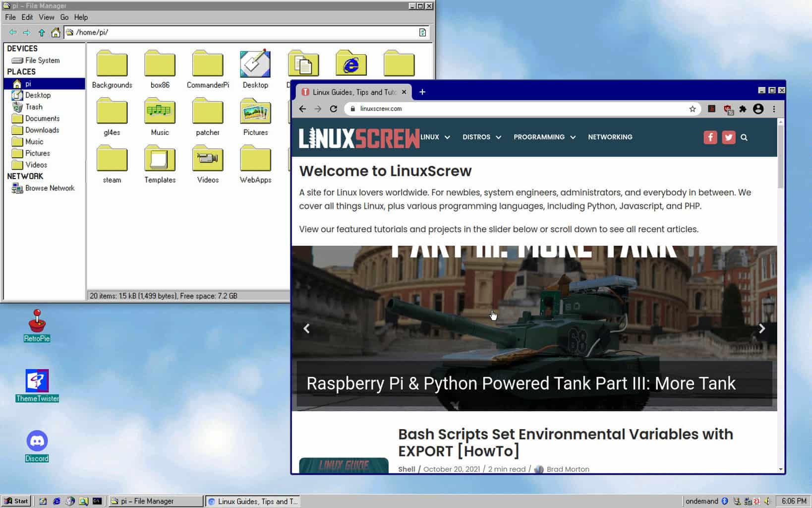Open the browser extensions puzzle icon
The height and width of the screenshot is (508, 812).
743,109
